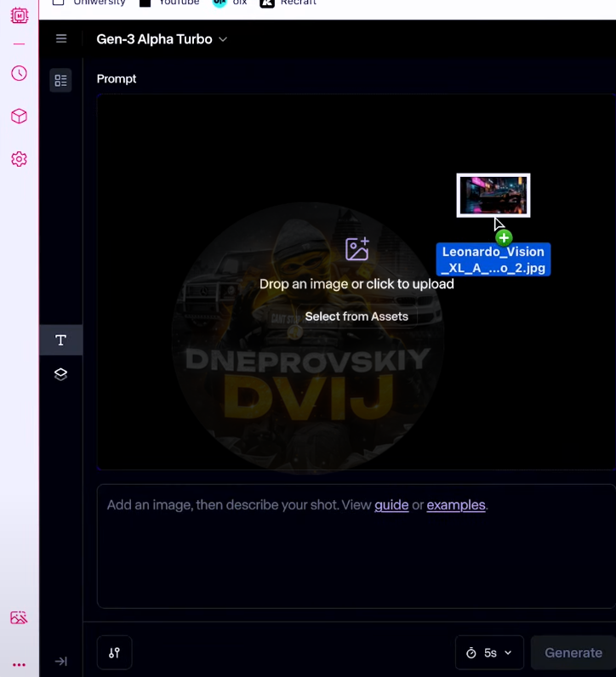
Task: Click the dragged Leonardo_Vision image thumbnail
Action: tap(493, 196)
